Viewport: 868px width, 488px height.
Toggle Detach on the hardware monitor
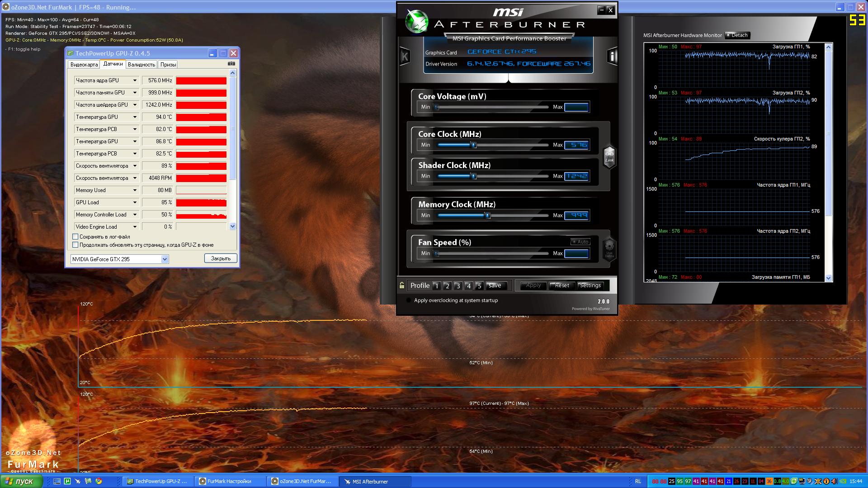(737, 35)
